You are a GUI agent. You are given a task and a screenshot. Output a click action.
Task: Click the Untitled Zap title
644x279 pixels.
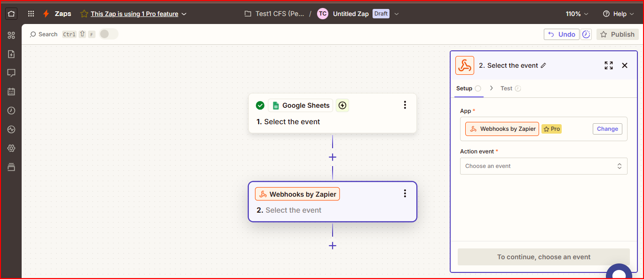[x=350, y=14]
